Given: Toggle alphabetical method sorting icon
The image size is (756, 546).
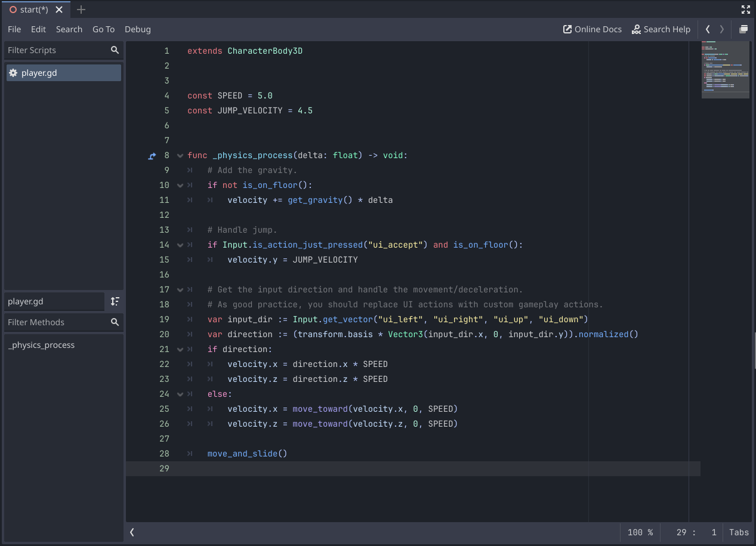Looking at the screenshot, I should [115, 301].
